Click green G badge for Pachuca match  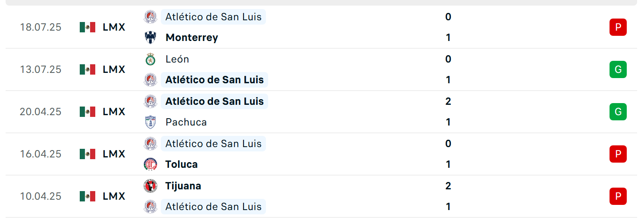pos(618,112)
